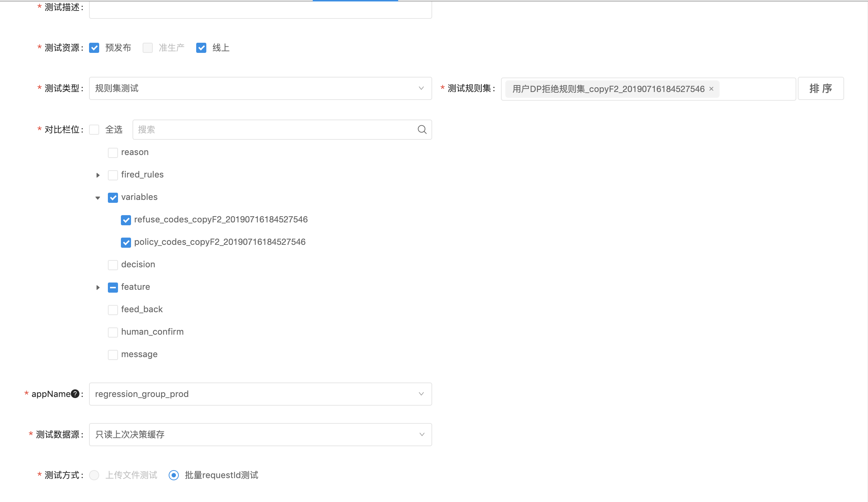The image size is (868, 502).
Task: Open the appName dropdown regression_group_prod
Action: pyautogui.click(x=260, y=394)
